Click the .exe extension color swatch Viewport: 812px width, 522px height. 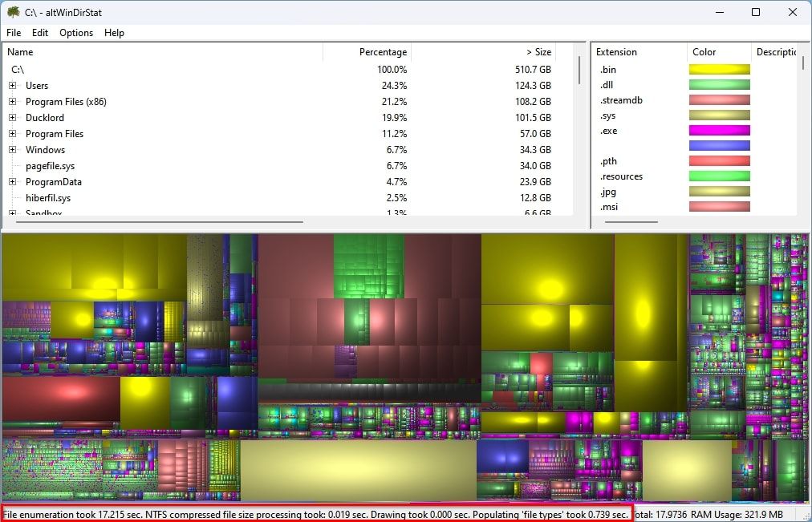(x=718, y=130)
